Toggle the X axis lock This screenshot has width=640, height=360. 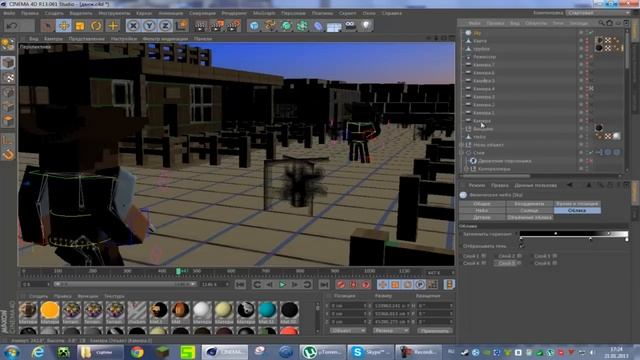click(133, 26)
